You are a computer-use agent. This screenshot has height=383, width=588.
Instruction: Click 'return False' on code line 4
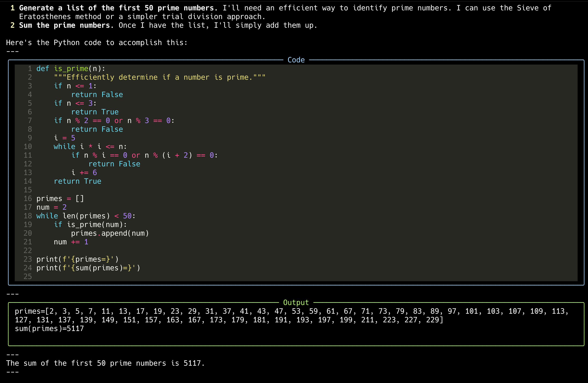97,94
